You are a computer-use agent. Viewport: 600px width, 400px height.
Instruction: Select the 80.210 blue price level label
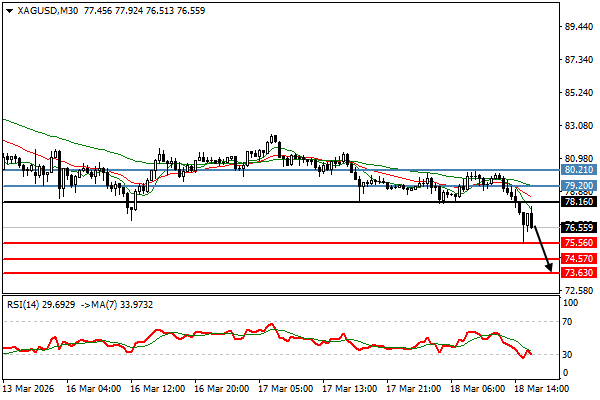578,170
